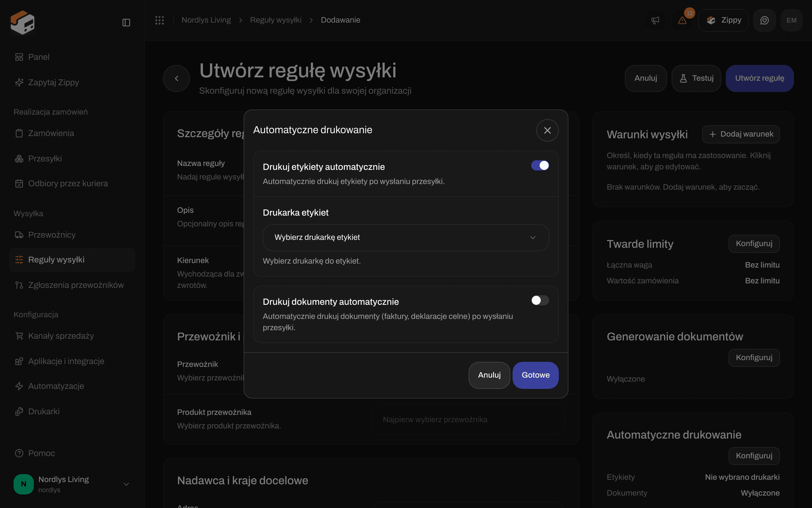Screen dimensions: 812x508
Task: Open alerts warning icon with badge 12
Action: (x=682, y=20)
